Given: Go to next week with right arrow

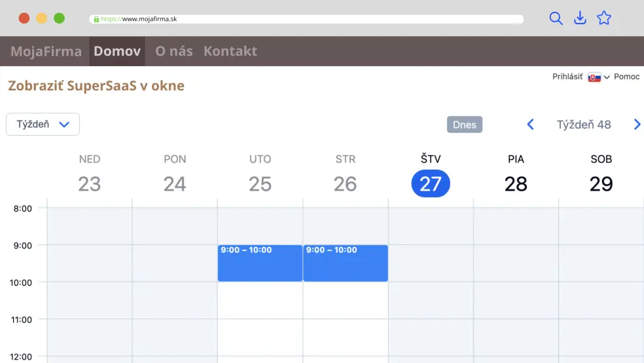Looking at the screenshot, I should [x=637, y=124].
